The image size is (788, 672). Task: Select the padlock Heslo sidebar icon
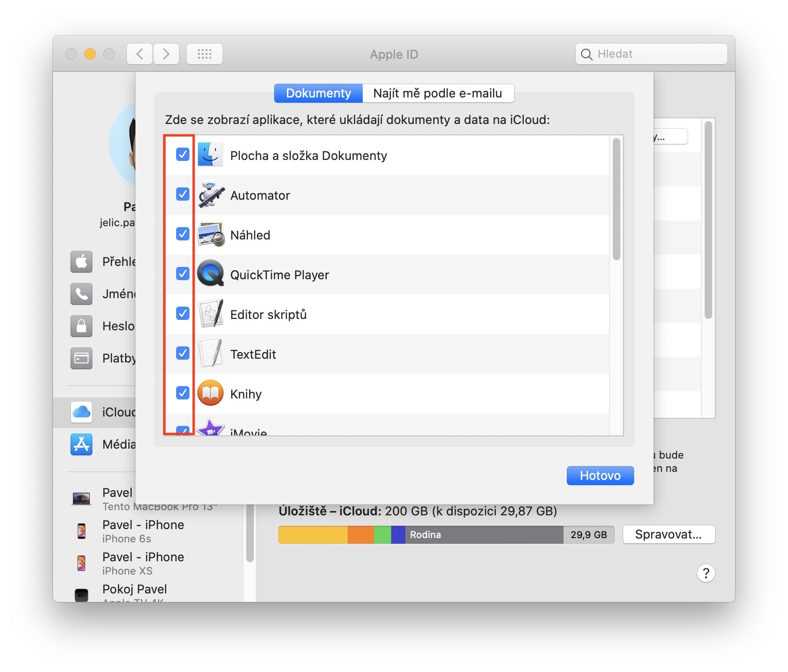pos(81,326)
